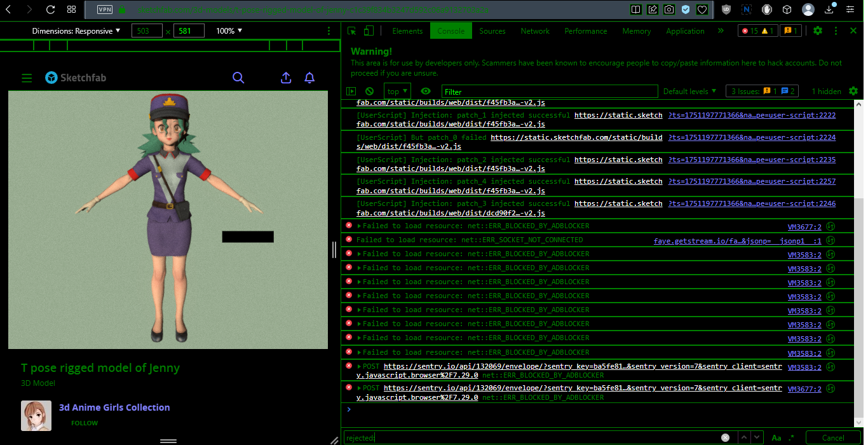This screenshot has height=445, width=868.
Task: Jump to previous search result arrow
Action: [743, 437]
